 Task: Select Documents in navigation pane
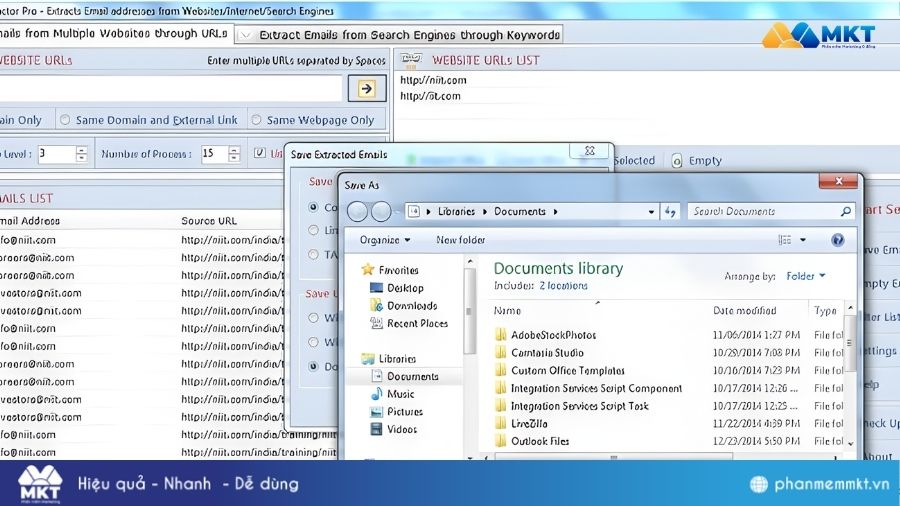click(x=405, y=376)
